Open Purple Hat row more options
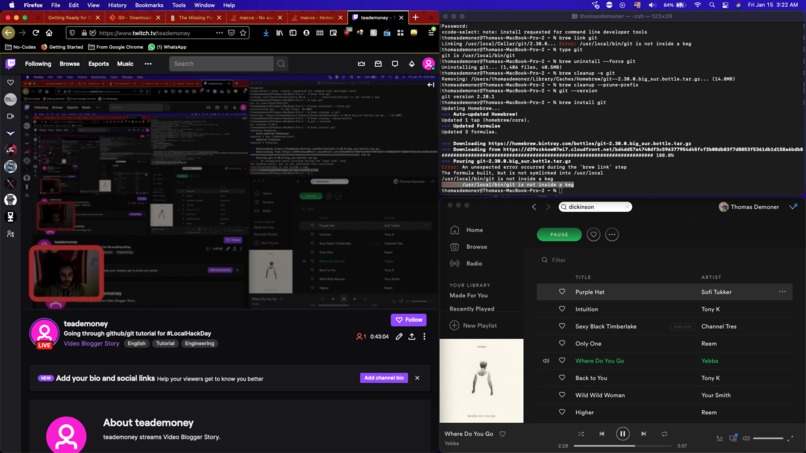Viewport: 806px width, 453px height. pos(782,292)
